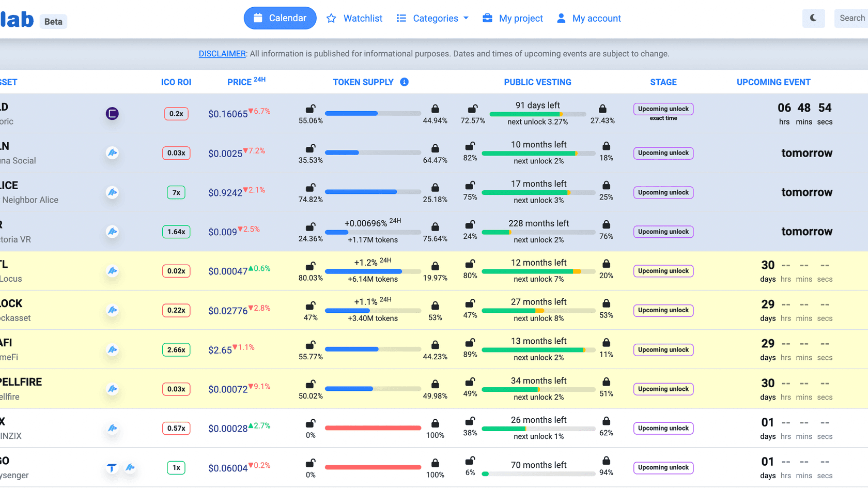Open My project page

[513, 19]
